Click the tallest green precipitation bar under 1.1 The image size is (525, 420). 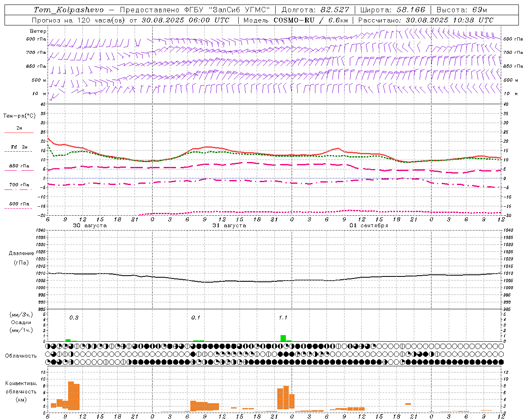click(x=283, y=338)
